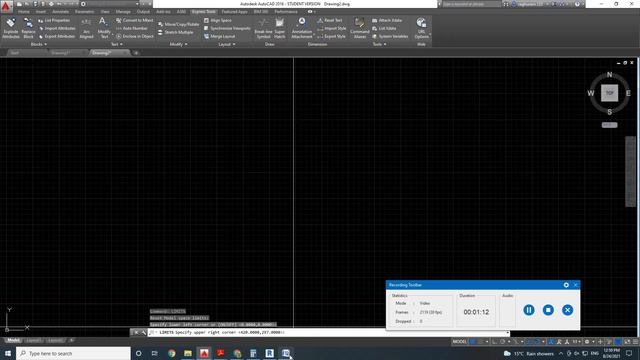Viewport: 640px width, 360px height.
Task: Cancel the recording with the X button
Action: (x=567, y=310)
